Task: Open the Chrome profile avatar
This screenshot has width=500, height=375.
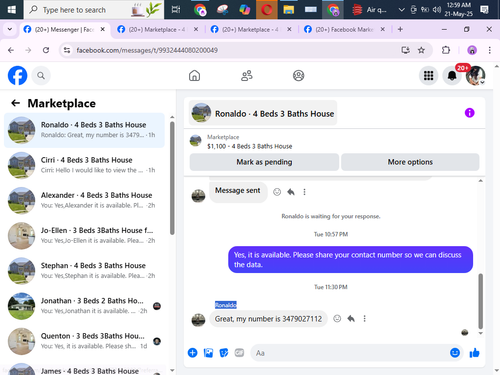Action: tap(472, 50)
